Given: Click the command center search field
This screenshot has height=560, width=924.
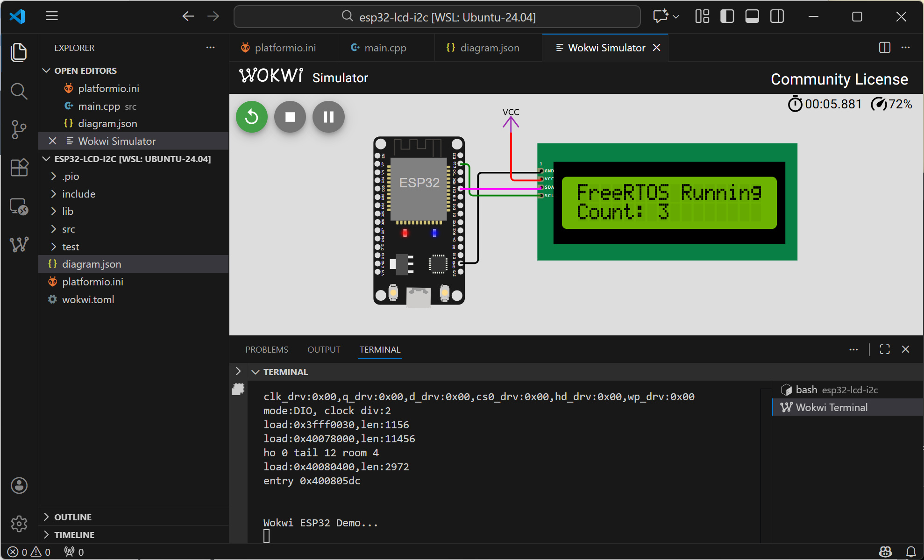Looking at the screenshot, I should 437,17.
